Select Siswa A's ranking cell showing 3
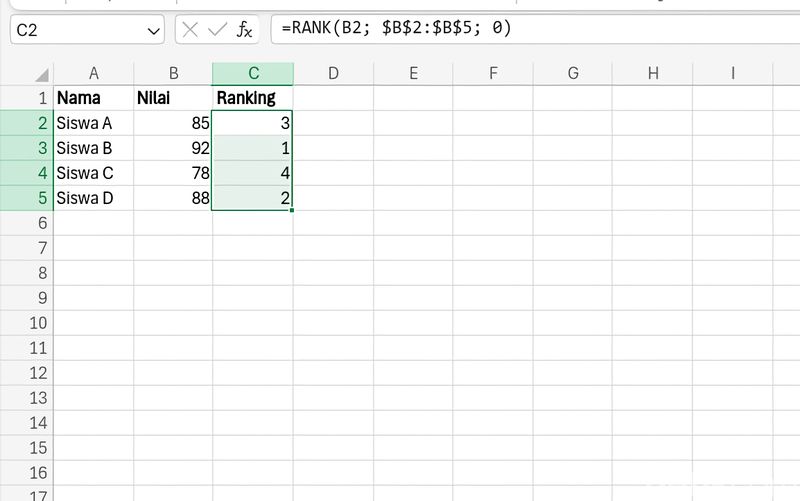 (253, 123)
